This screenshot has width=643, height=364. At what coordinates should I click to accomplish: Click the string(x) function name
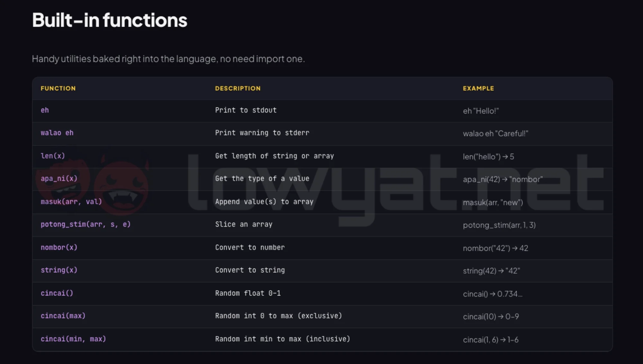(x=59, y=270)
